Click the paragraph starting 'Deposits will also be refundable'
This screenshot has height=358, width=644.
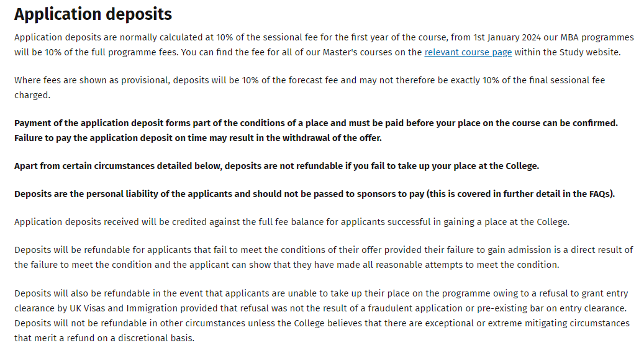pyautogui.click(x=322, y=316)
